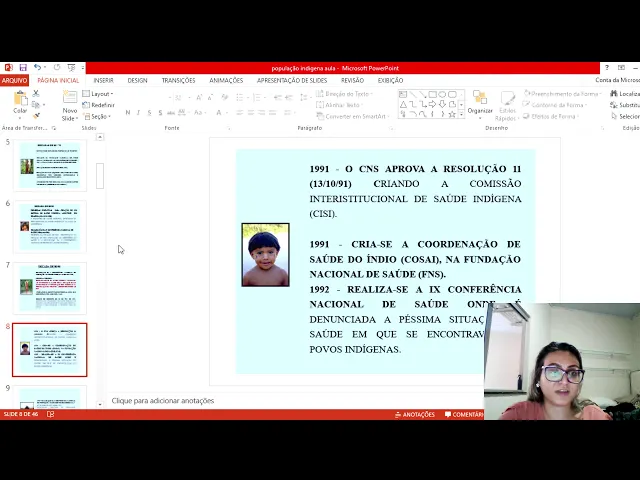This screenshot has width=640, height=480.
Task: Toggle underline with the S button
Action: point(149,113)
